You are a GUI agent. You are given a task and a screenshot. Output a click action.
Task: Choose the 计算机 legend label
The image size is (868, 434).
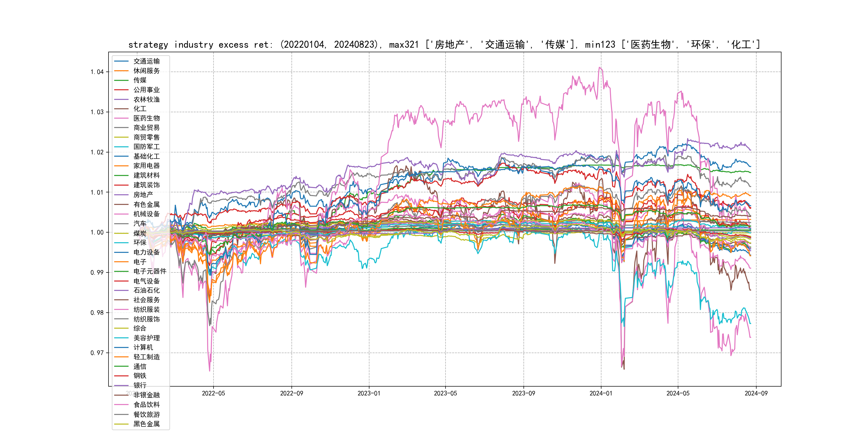pyautogui.click(x=143, y=347)
